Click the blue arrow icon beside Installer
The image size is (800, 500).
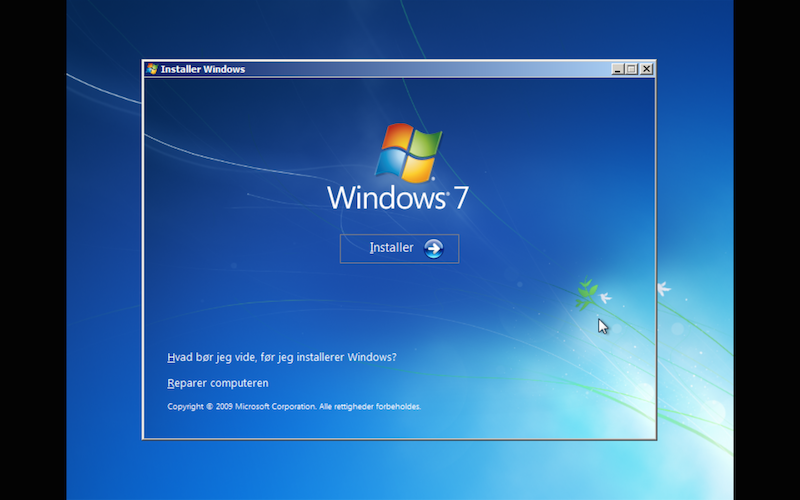(434, 248)
